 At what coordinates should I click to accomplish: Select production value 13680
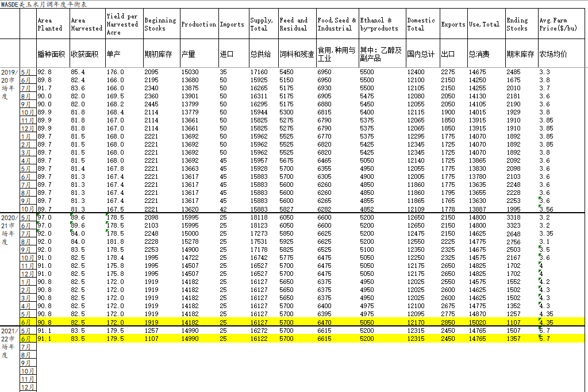pyautogui.click(x=190, y=80)
